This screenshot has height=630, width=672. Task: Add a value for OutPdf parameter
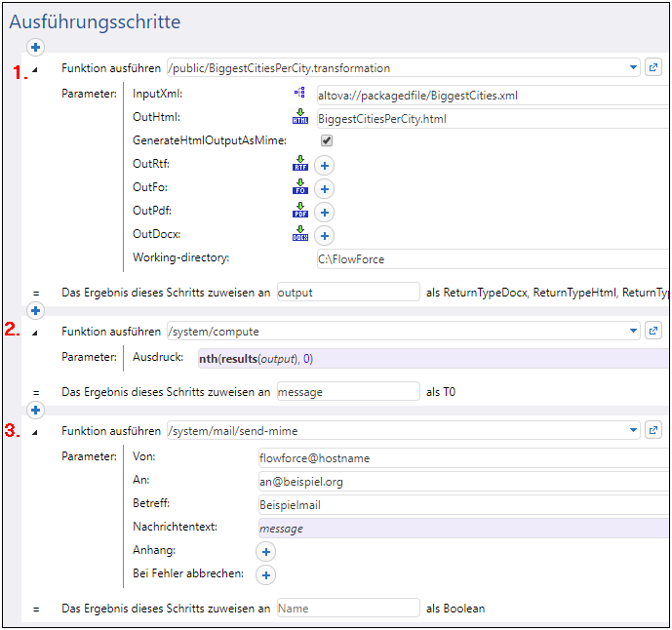[324, 213]
